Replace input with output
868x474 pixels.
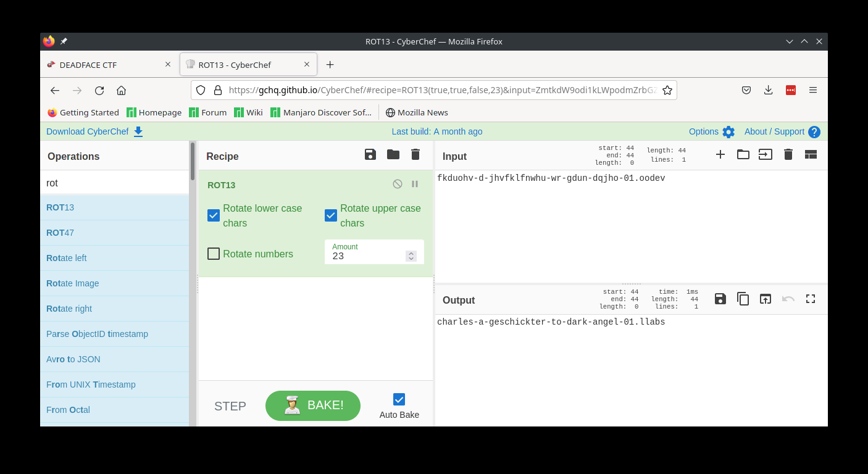(x=766, y=299)
